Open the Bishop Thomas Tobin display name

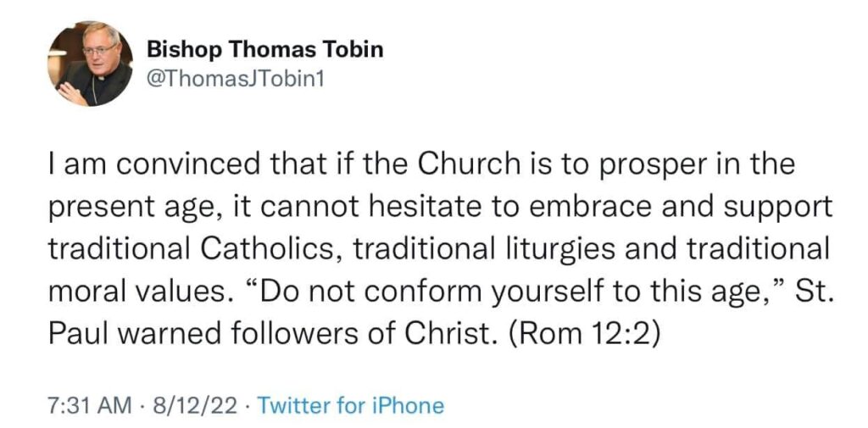coord(265,49)
